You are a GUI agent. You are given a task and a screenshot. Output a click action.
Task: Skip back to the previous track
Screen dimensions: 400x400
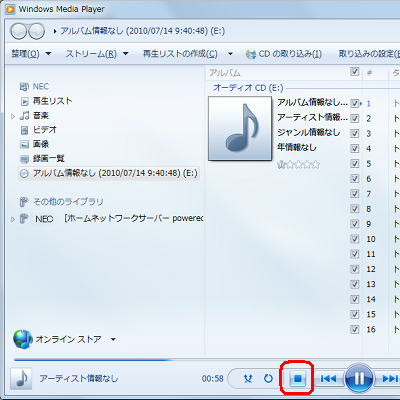[x=328, y=379]
